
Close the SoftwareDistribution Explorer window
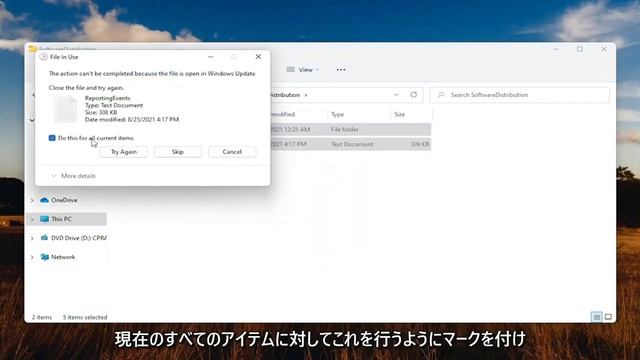click(x=604, y=49)
